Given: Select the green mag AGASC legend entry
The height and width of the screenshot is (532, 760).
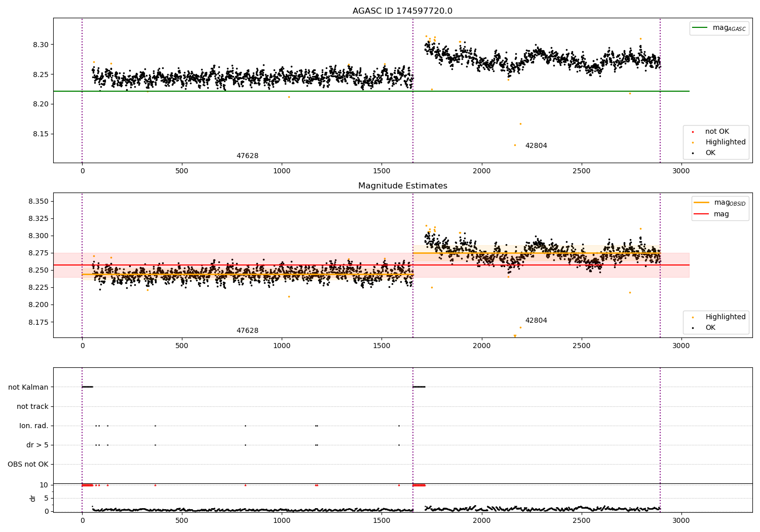Looking at the screenshot, I should [x=719, y=28].
